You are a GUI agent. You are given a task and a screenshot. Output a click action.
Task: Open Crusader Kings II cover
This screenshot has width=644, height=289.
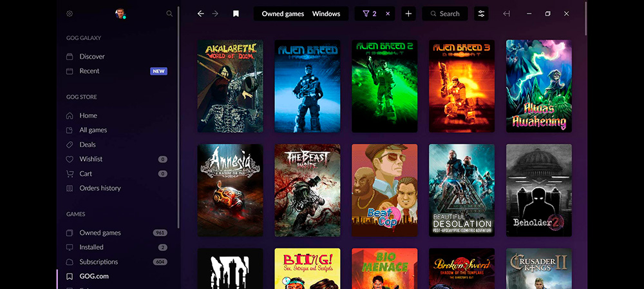(x=539, y=268)
